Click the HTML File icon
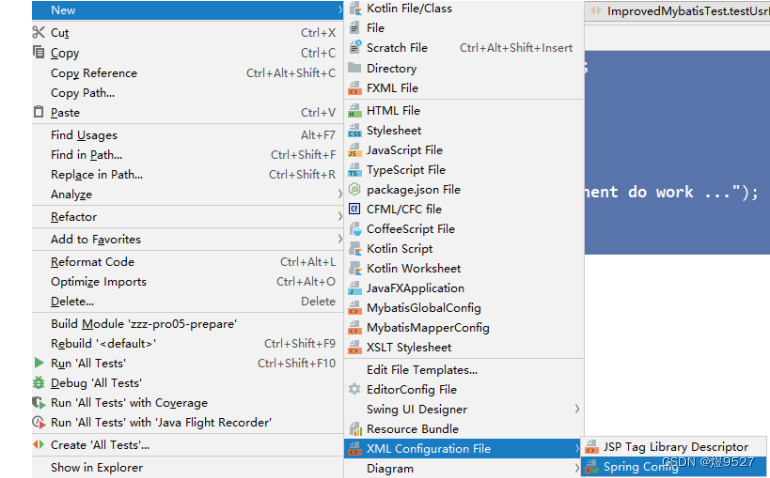This screenshot has height=478, width=770. pos(355,111)
